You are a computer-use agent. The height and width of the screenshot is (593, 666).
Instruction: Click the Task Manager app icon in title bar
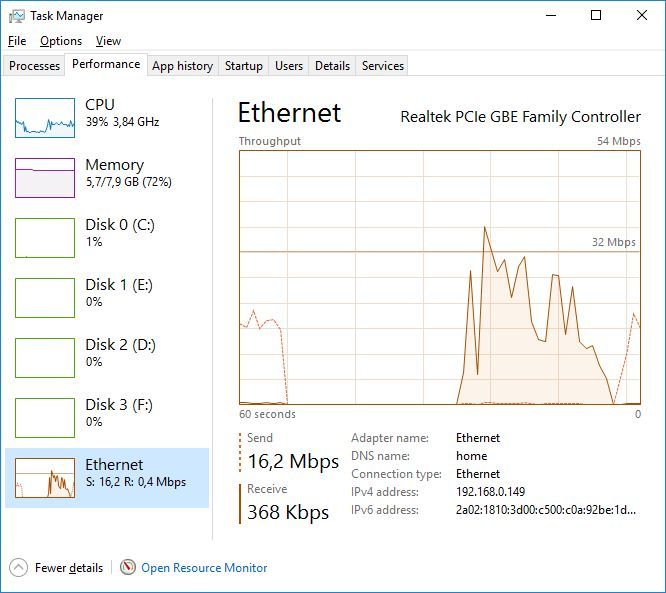point(16,16)
